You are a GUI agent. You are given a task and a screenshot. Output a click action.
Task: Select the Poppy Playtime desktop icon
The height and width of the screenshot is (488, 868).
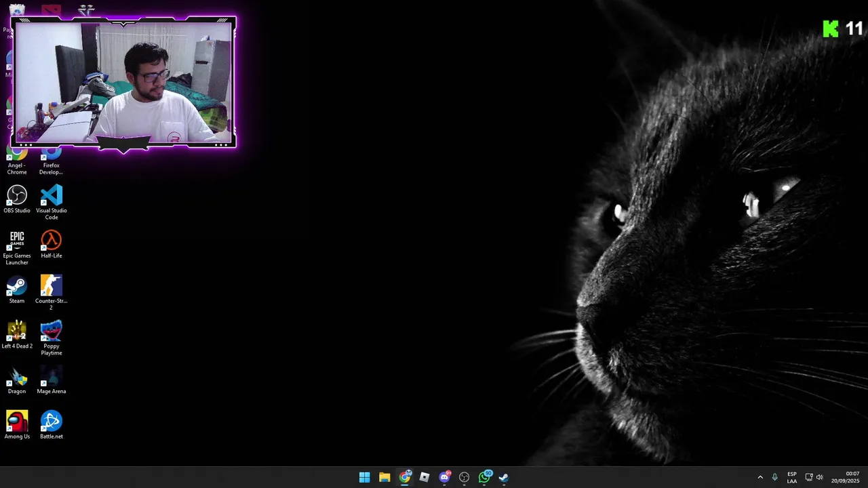tap(51, 338)
